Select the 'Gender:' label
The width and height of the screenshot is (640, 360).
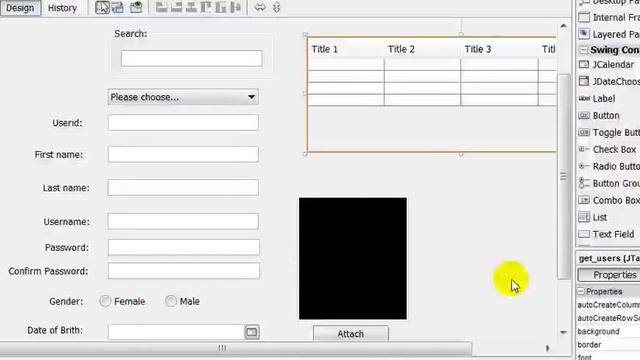(66, 301)
